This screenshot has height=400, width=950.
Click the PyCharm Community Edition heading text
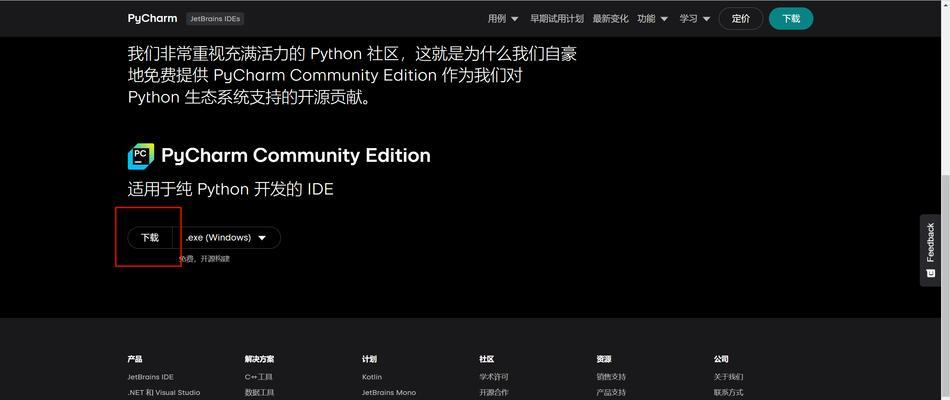tap(296, 156)
